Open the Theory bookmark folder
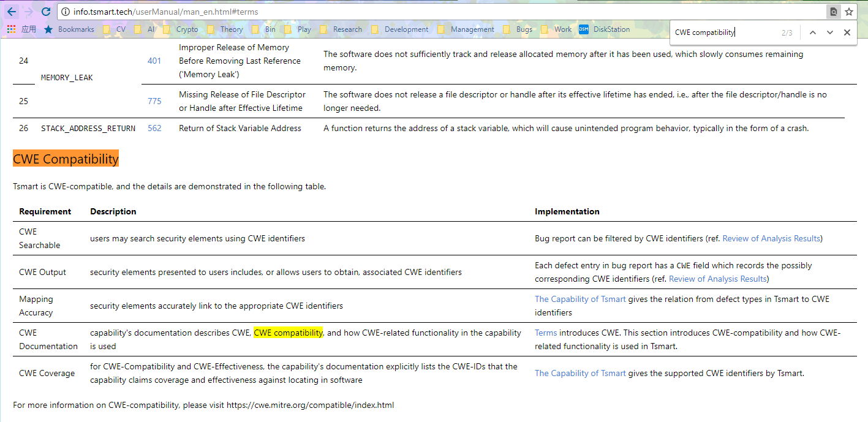Image resolution: width=868 pixels, height=422 pixels. point(225,29)
